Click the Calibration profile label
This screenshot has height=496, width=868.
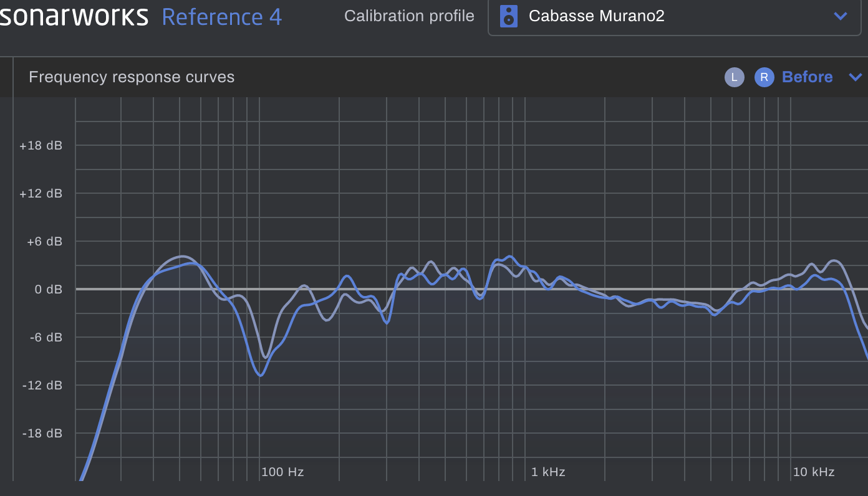click(x=409, y=16)
